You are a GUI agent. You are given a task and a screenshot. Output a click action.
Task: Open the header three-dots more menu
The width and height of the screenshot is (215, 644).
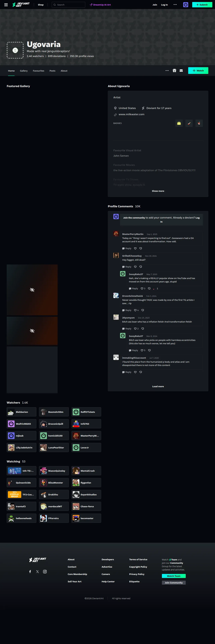175,5
